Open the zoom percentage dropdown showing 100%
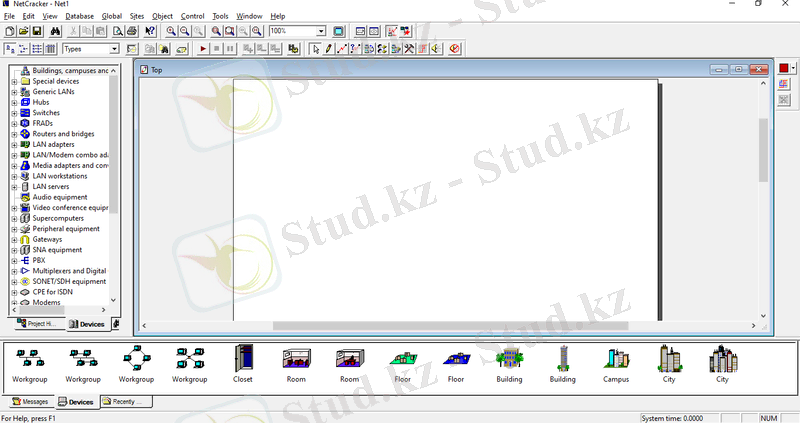This screenshot has height=423, width=800. pos(321,31)
